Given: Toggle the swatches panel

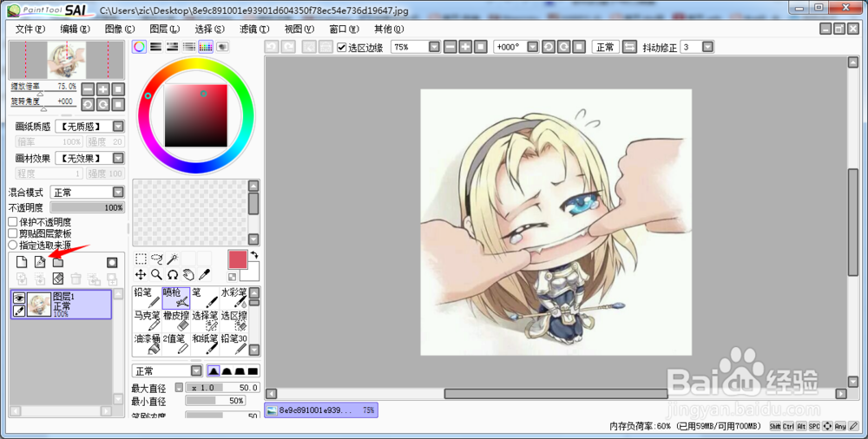Looking at the screenshot, I should [x=206, y=47].
